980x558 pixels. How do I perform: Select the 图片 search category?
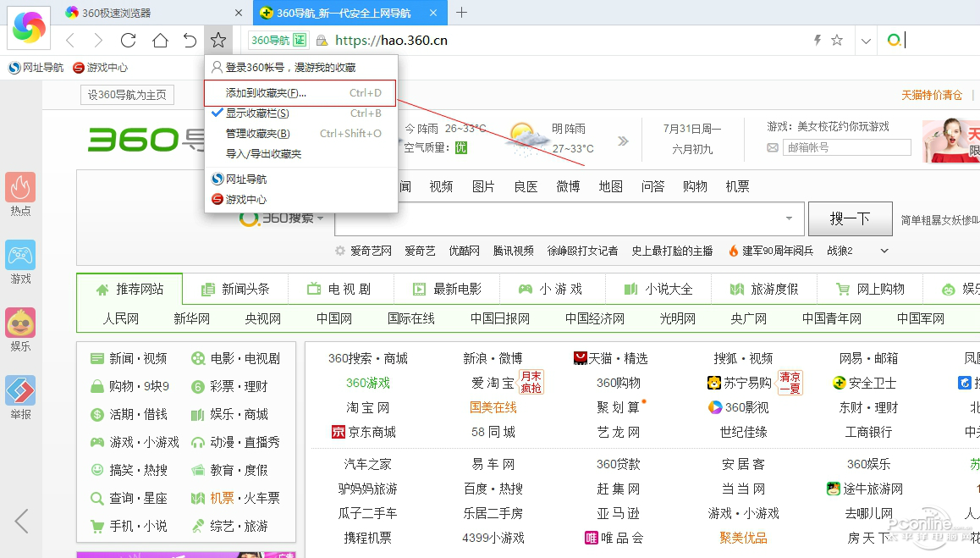(x=483, y=186)
